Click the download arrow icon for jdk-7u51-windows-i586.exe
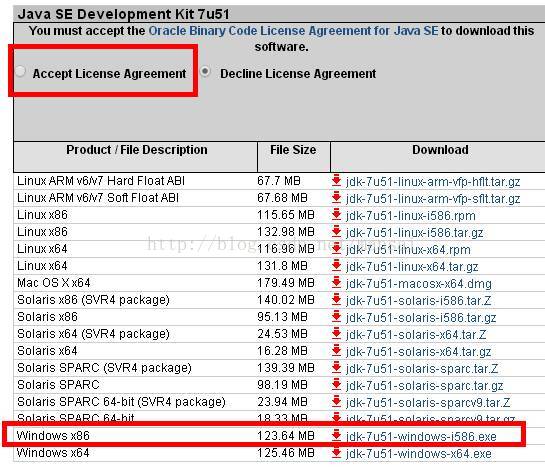 (x=336, y=436)
